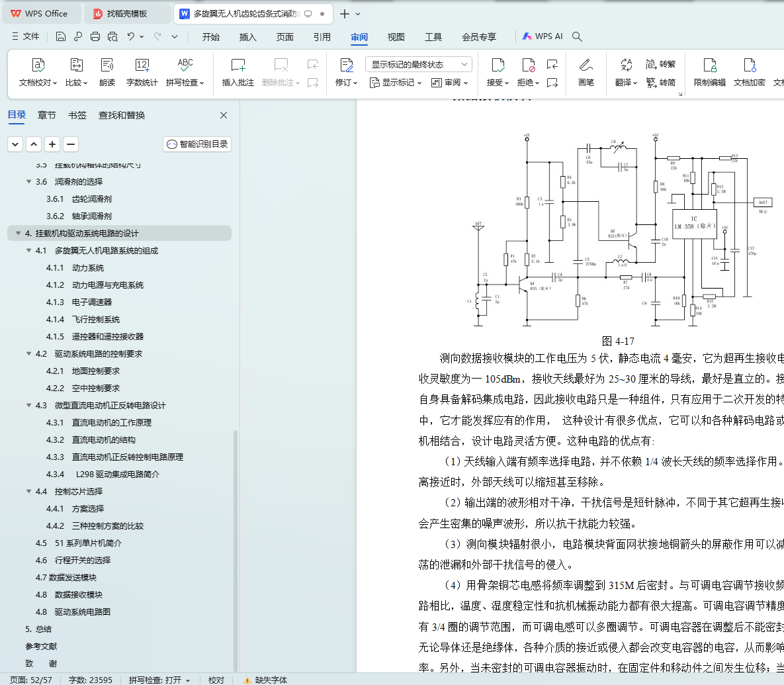Switch to the 章节 panel tab
The width and height of the screenshot is (784, 685).
(x=46, y=116)
